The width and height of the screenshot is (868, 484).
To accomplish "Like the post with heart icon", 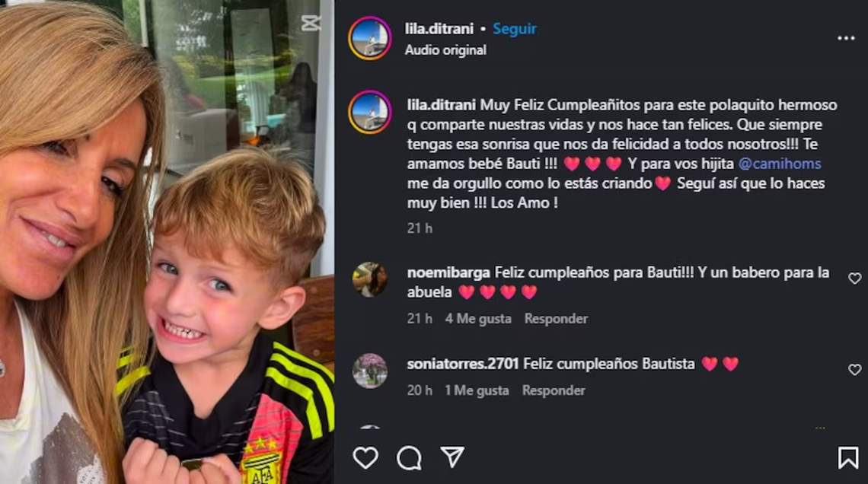I will pyautogui.click(x=365, y=458).
